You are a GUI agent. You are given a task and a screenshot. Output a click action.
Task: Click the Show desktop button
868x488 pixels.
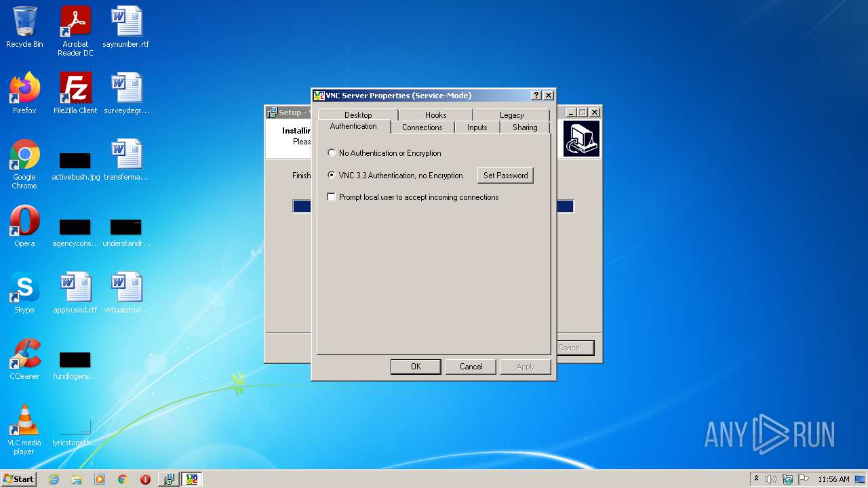[x=861, y=479]
